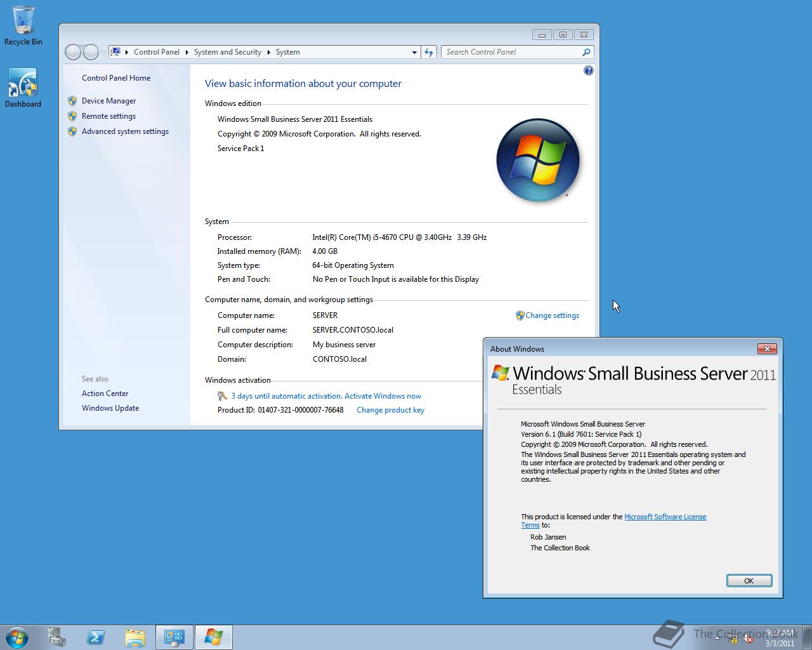Click the shield icon next to Device Manager

[x=72, y=101]
